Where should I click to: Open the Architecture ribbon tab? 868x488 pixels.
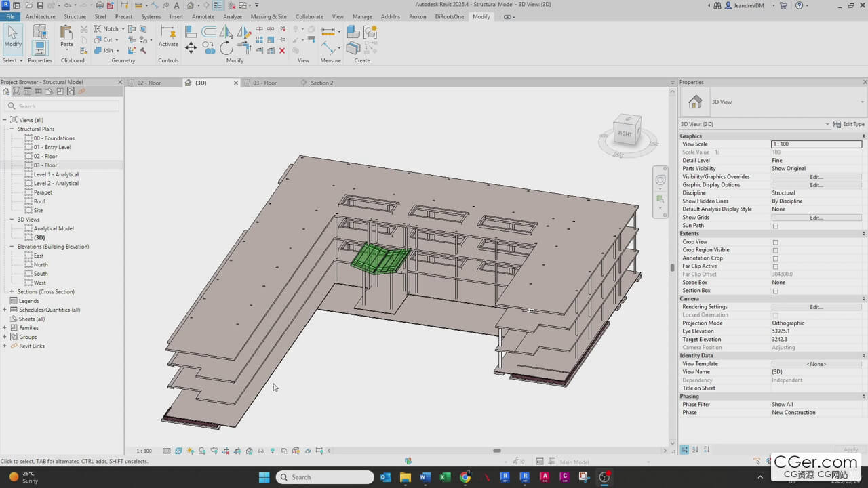pos(40,16)
